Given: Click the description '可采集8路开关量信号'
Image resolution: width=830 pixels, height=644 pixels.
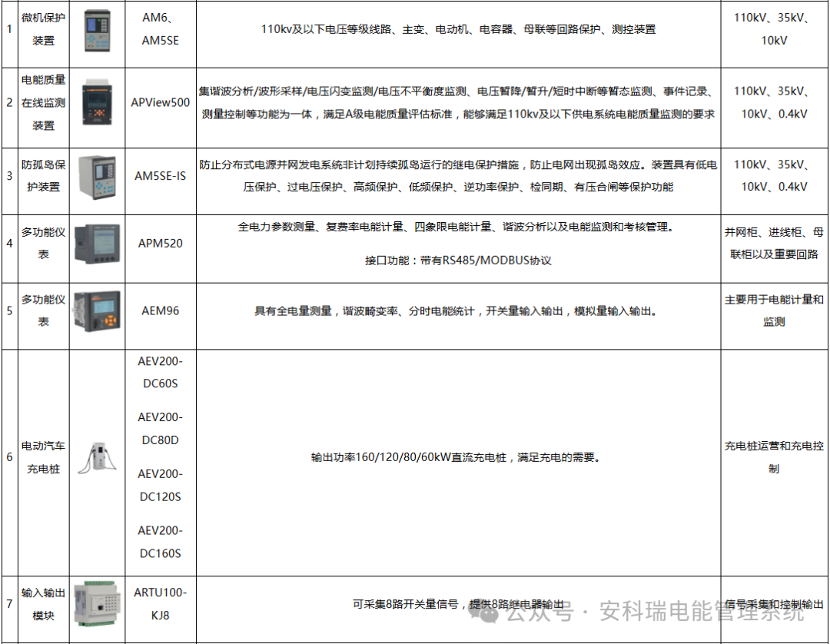Looking at the screenshot, I should 458,604.
